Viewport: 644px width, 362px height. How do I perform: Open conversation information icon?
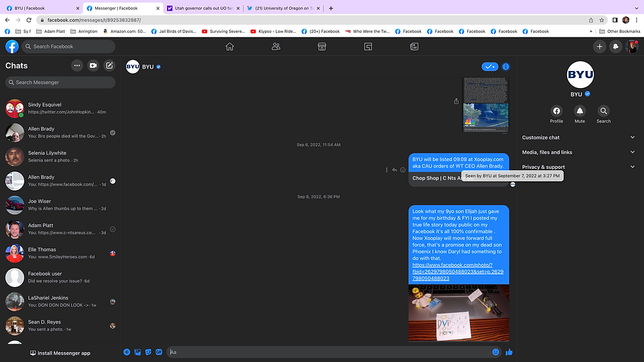pyautogui.click(x=505, y=66)
